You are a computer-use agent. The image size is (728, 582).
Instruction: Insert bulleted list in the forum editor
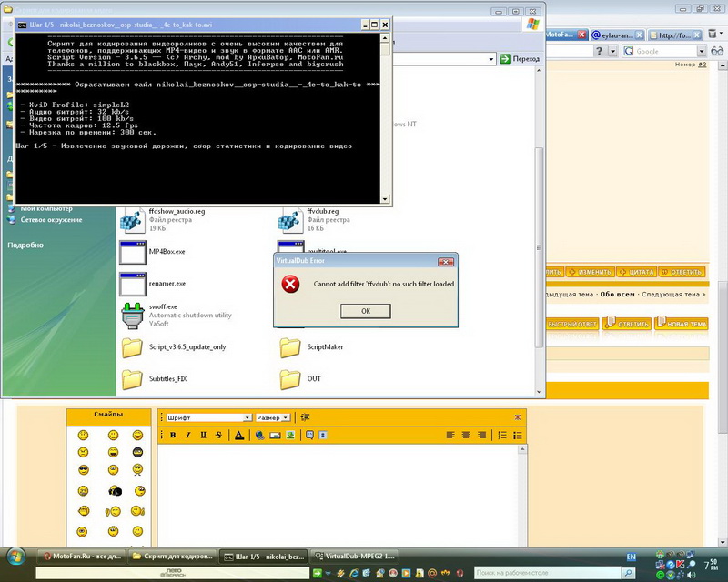click(x=518, y=435)
